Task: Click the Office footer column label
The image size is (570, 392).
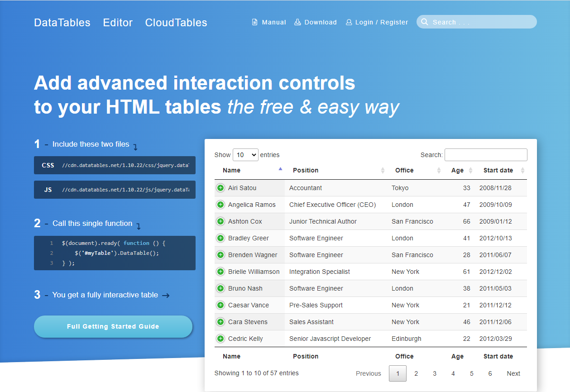Action: (x=404, y=356)
